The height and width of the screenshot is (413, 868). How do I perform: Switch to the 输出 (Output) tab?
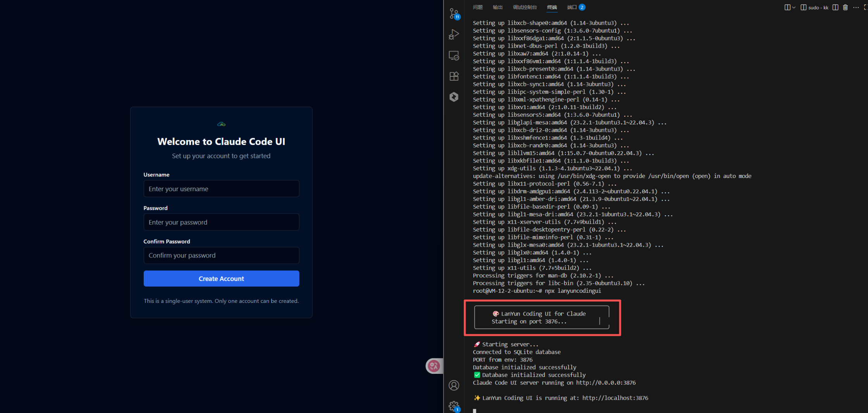click(x=498, y=7)
